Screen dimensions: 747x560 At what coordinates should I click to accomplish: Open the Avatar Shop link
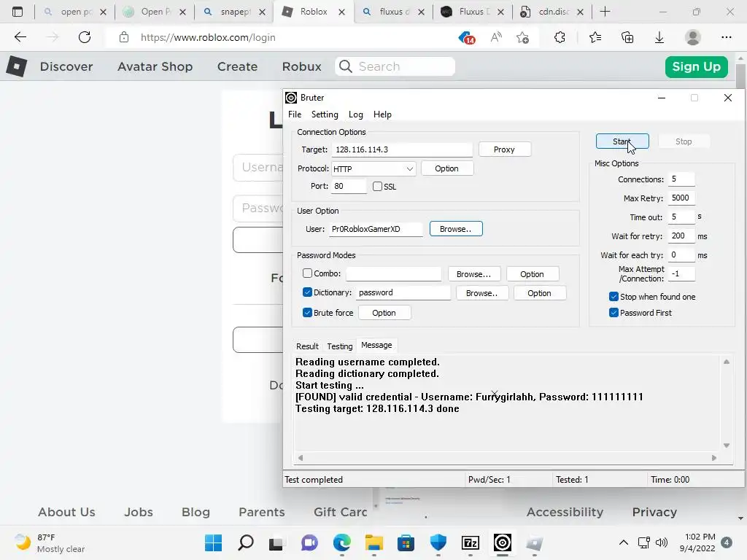155,66
